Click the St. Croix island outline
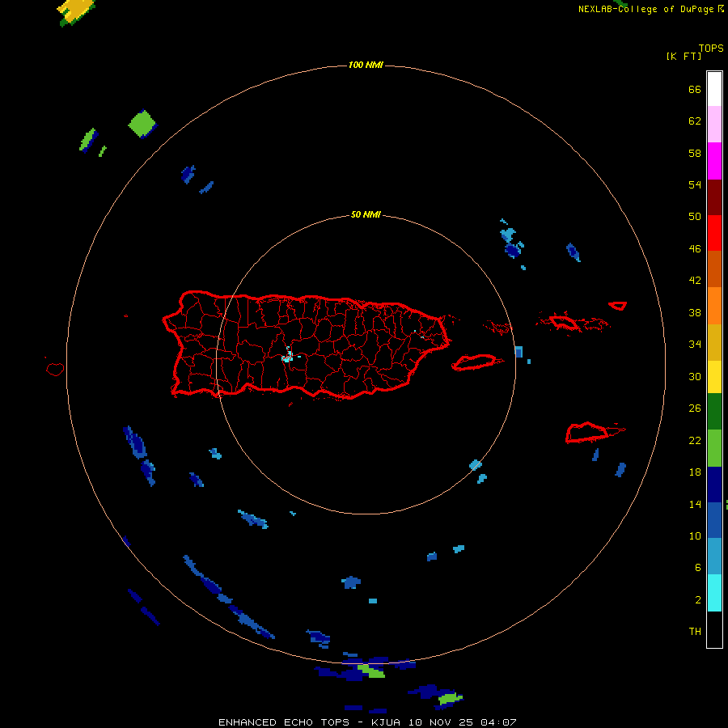The image size is (728, 728). [588, 433]
